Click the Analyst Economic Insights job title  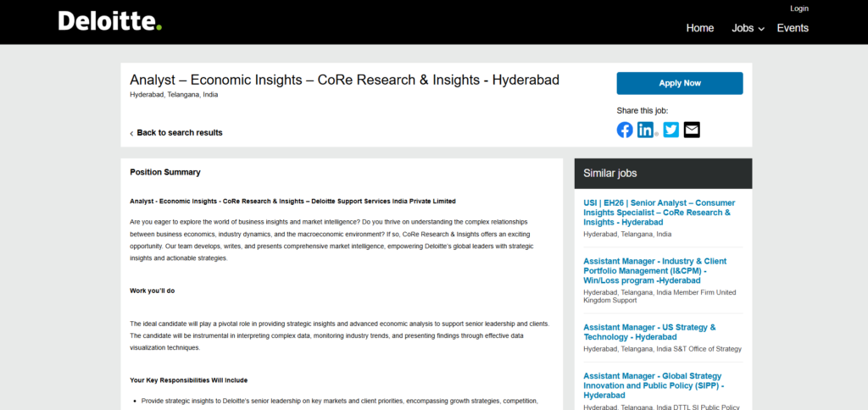pyautogui.click(x=344, y=80)
